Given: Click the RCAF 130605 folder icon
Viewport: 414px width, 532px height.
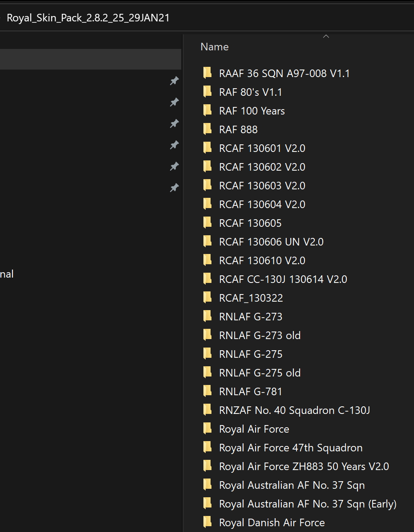Looking at the screenshot, I should pos(207,223).
